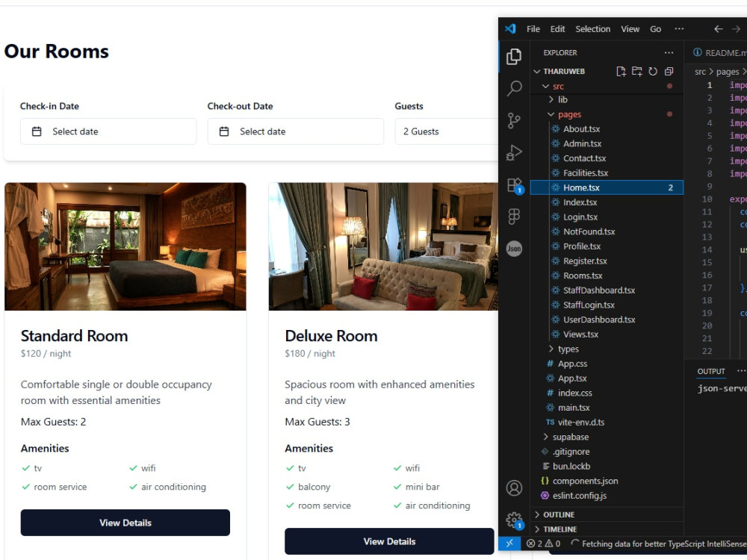The width and height of the screenshot is (747, 560).
Task: Open Rooms.tsx file
Action: point(583,276)
